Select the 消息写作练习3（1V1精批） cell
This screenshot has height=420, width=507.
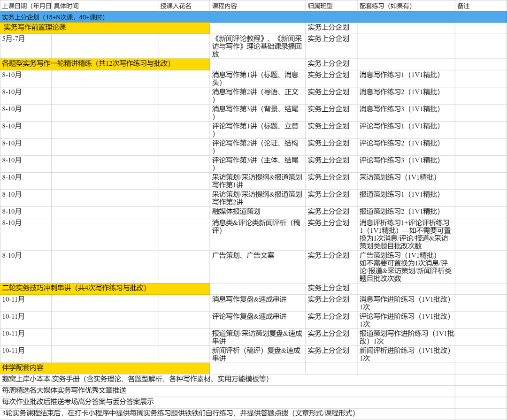[406, 113]
